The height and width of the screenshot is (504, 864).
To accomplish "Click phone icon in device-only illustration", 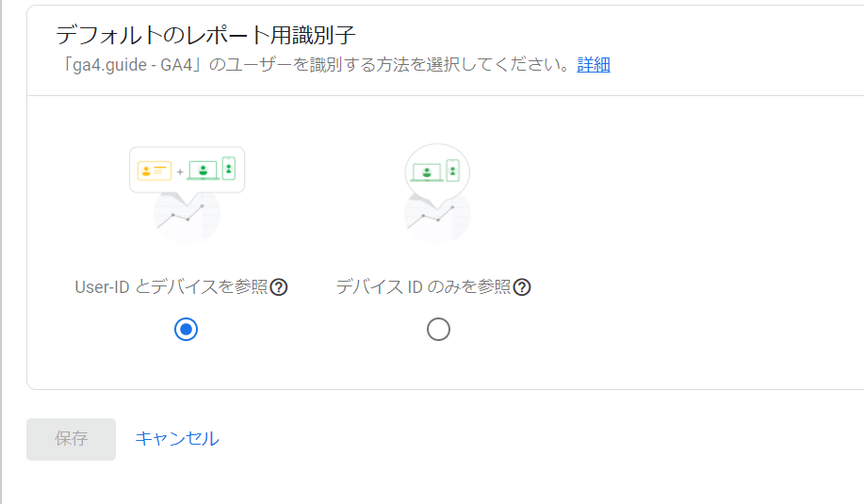I will coord(452,171).
